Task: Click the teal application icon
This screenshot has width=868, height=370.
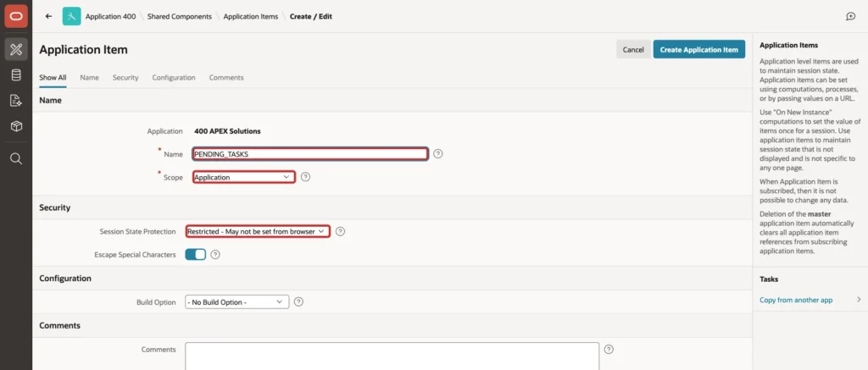Action: pos(71,17)
